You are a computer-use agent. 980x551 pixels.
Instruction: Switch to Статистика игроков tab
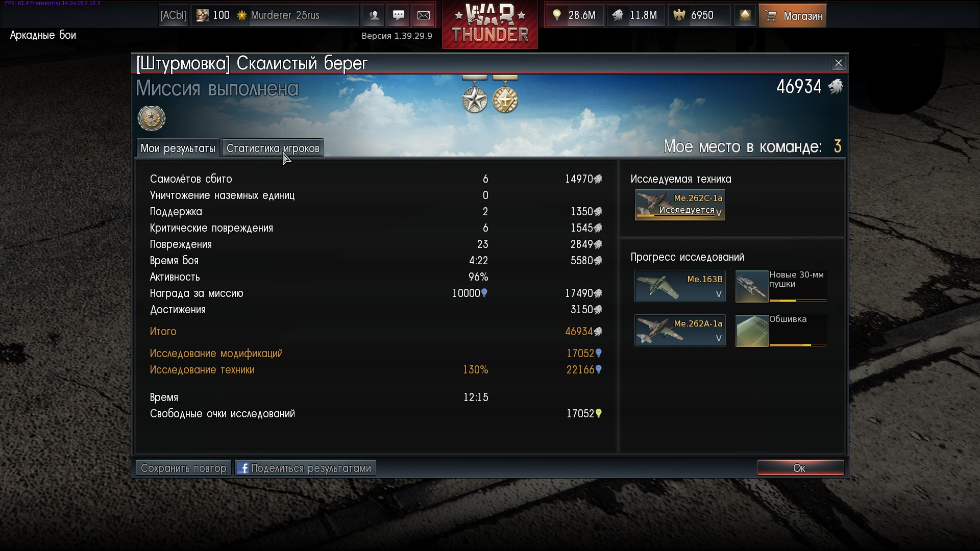click(x=273, y=148)
